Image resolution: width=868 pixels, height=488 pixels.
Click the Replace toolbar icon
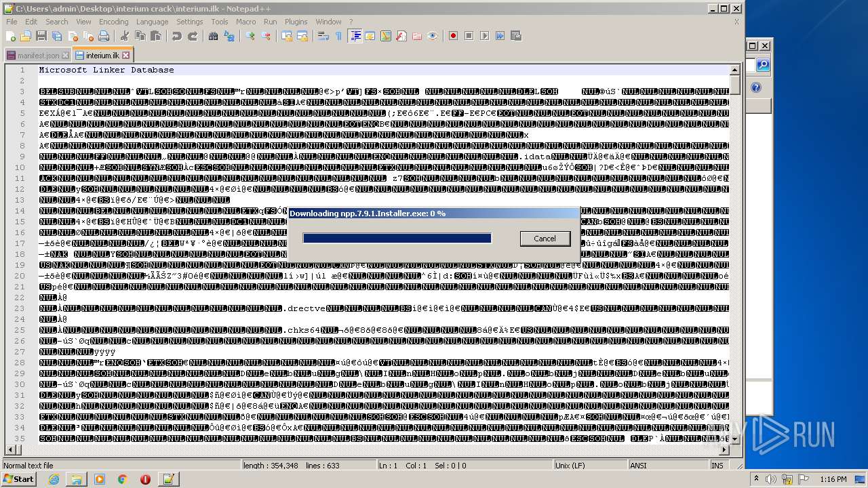click(229, 36)
